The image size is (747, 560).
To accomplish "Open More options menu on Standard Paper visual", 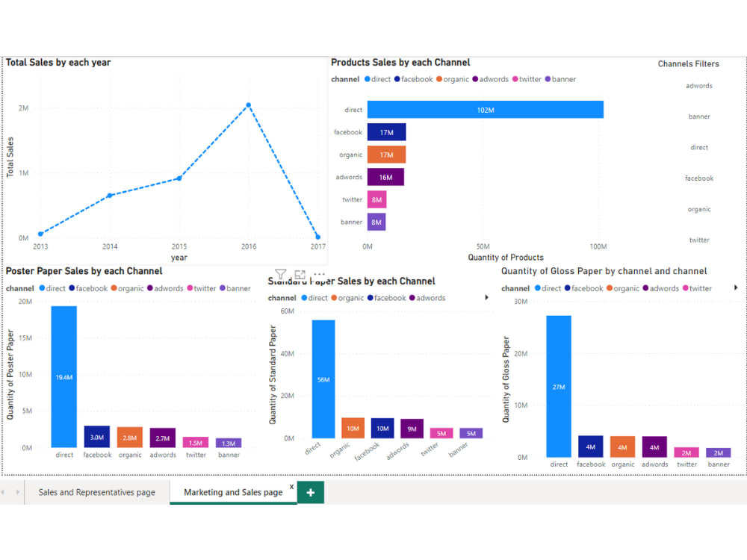I will click(319, 275).
